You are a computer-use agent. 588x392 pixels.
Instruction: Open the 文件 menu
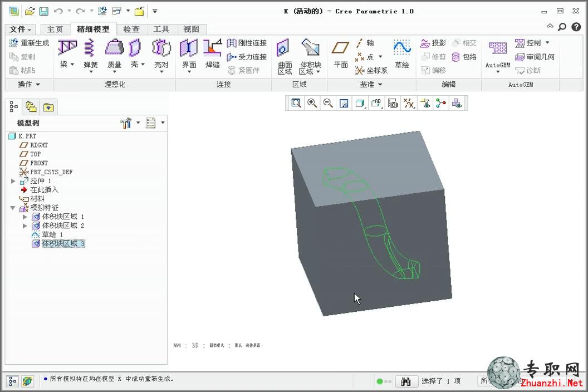(x=20, y=30)
